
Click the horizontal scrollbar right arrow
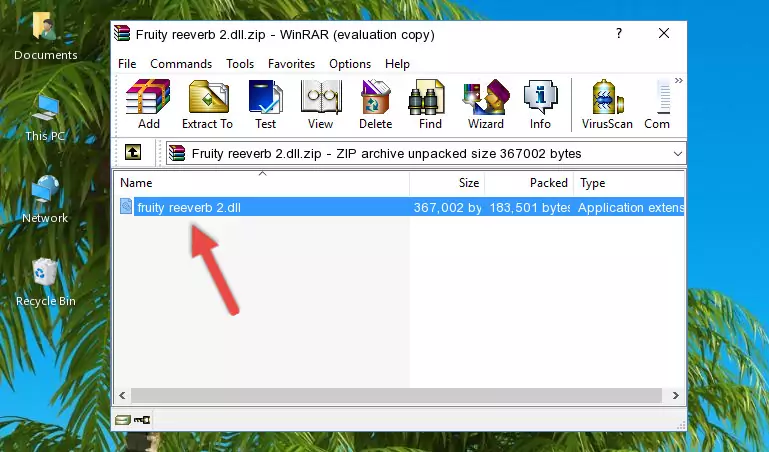click(675, 395)
